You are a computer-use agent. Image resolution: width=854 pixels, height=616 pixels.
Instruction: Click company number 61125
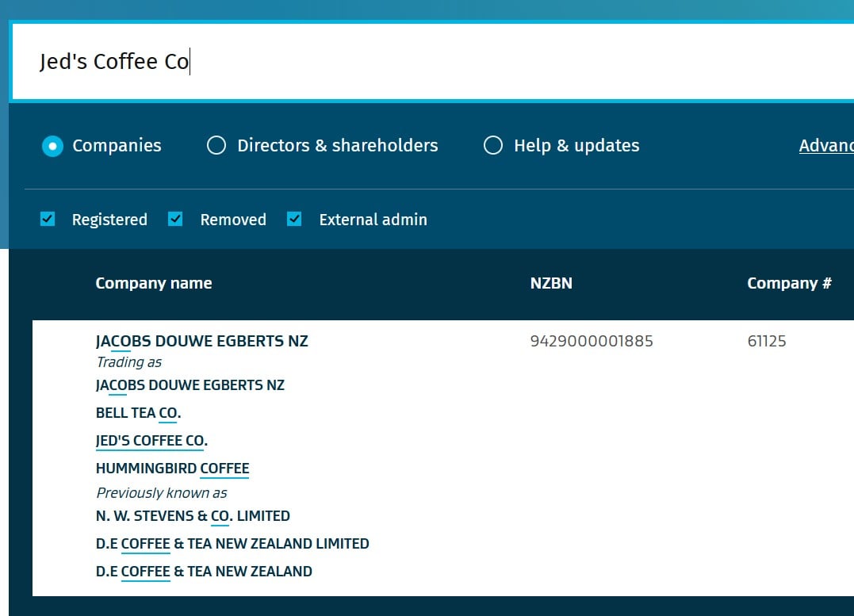(x=766, y=341)
